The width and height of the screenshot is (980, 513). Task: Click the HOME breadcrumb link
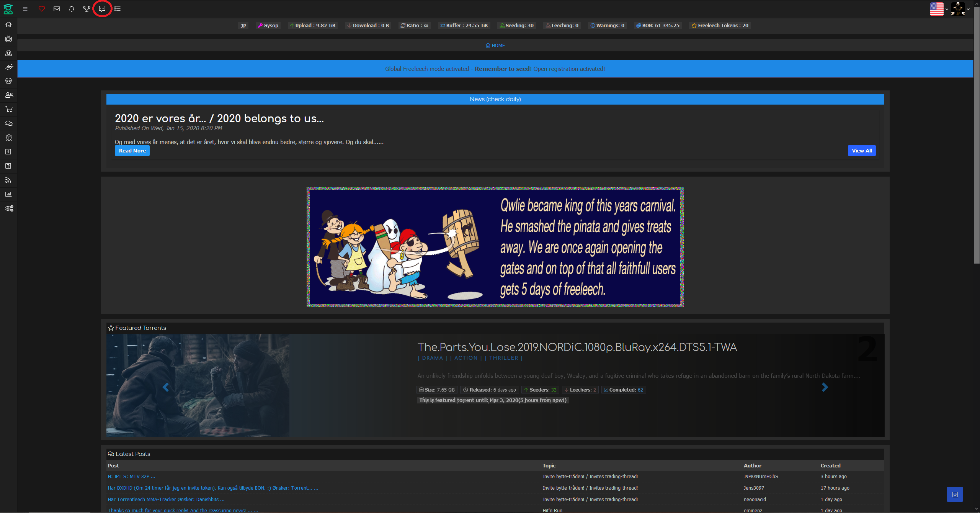495,45
